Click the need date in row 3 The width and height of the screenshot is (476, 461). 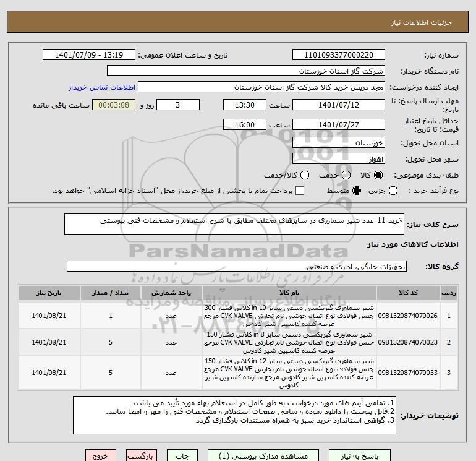[49, 373]
